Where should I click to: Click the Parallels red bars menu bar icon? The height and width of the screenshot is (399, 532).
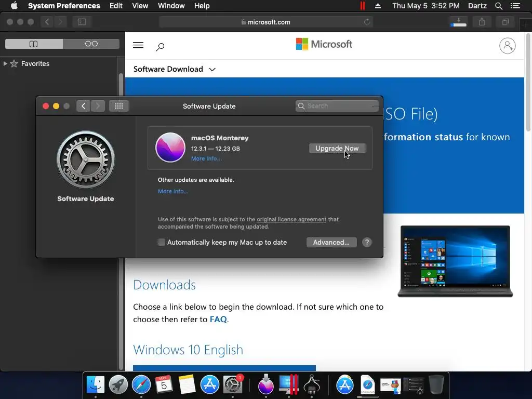point(362,6)
